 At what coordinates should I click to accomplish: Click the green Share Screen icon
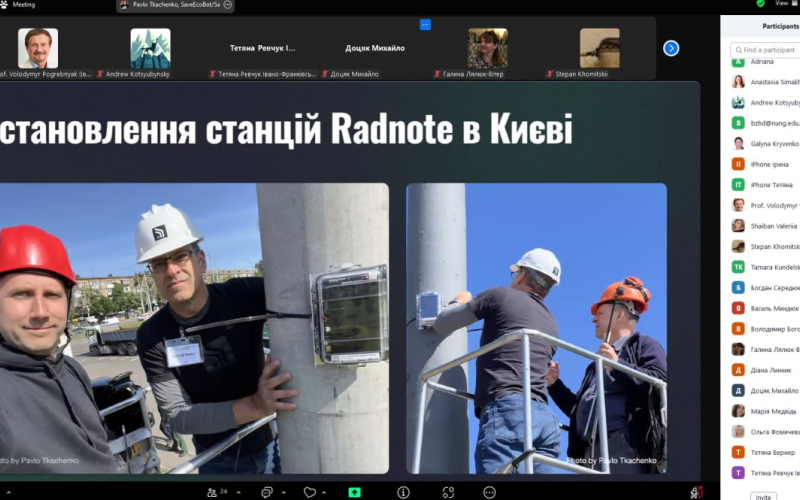coord(354,492)
